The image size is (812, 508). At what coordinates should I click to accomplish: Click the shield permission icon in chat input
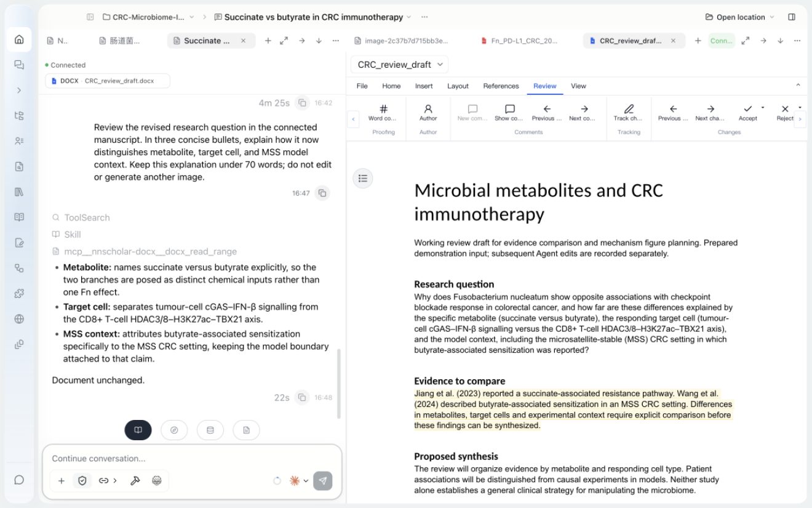tap(82, 481)
